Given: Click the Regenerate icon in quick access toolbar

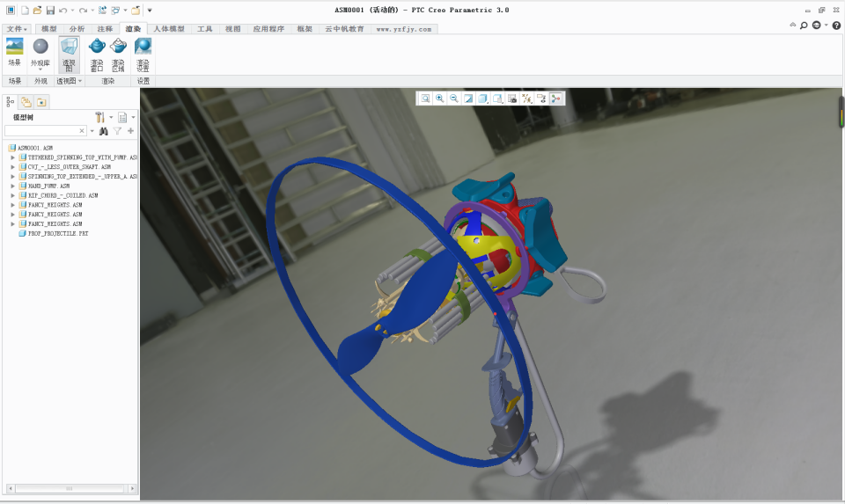Looking at the screenshot, I should [x=102, y=11].
